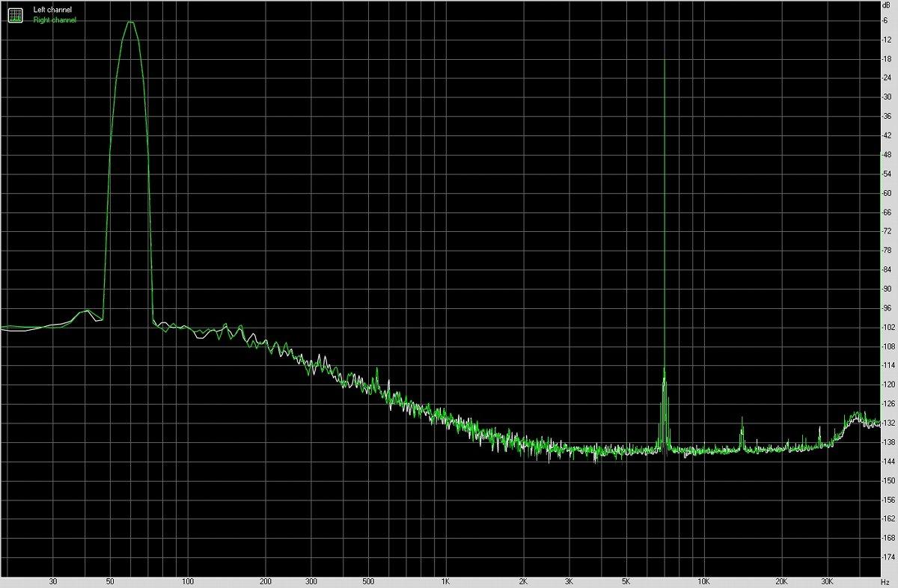Click the 10K frequency axis label
898x588 pixels.
coord(703,581)
